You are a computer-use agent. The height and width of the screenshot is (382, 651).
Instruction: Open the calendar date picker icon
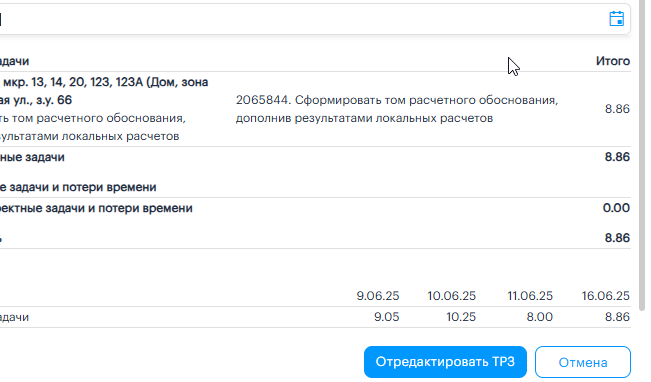[x=617, y=19]
